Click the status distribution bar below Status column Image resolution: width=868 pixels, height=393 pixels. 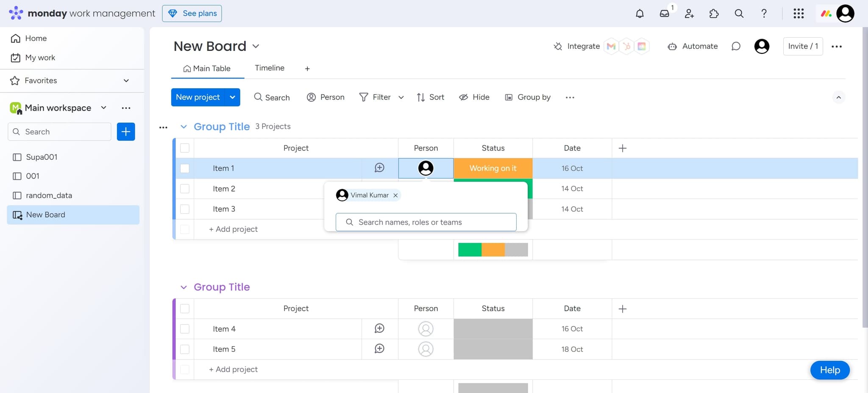pyautogui.click(x=492, y=249)
